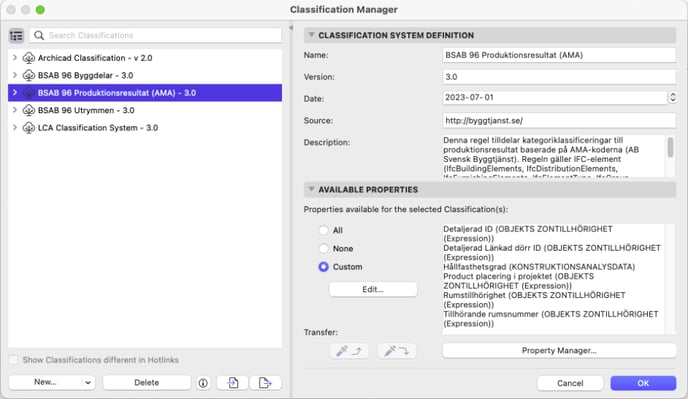The image size is (688, 399).
Task: Click the Description text area
Action: (555, 156)
